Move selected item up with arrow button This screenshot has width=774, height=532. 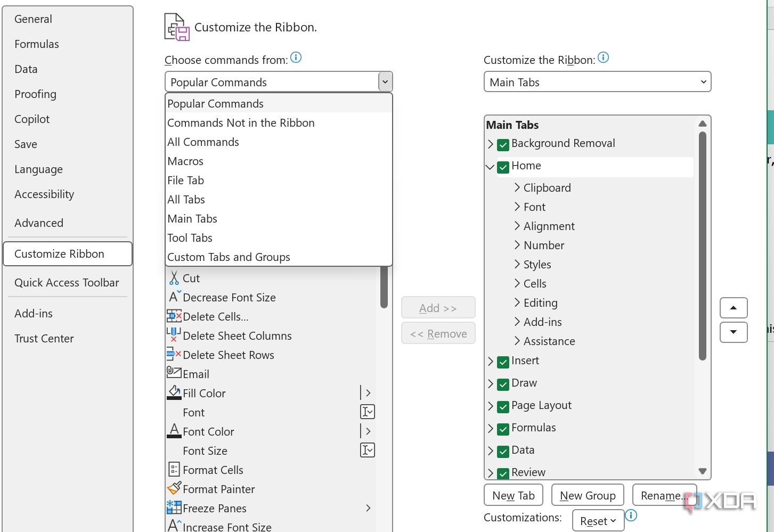tap(734, 308)
